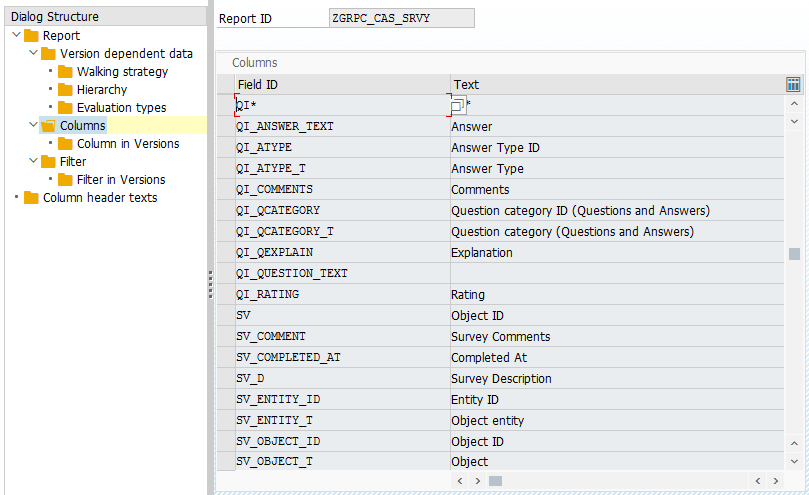Click the open Columns folder icon
Screen dimensions: 809x495
tap(48, 126)
